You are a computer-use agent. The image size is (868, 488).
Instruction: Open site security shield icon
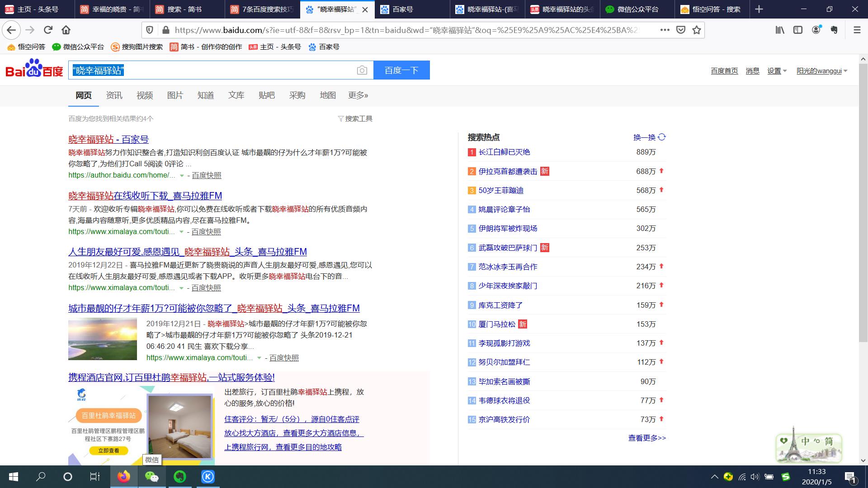(x=150, y=30)
